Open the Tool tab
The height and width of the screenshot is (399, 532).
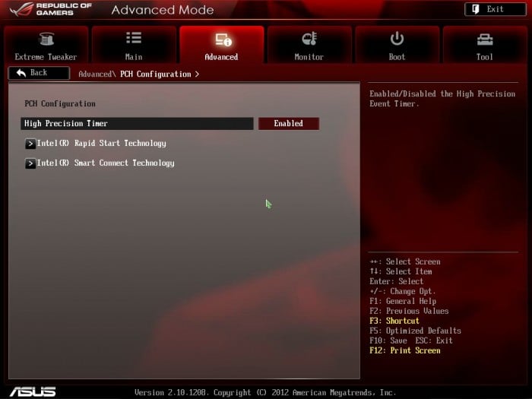click(x=485, y=45)
